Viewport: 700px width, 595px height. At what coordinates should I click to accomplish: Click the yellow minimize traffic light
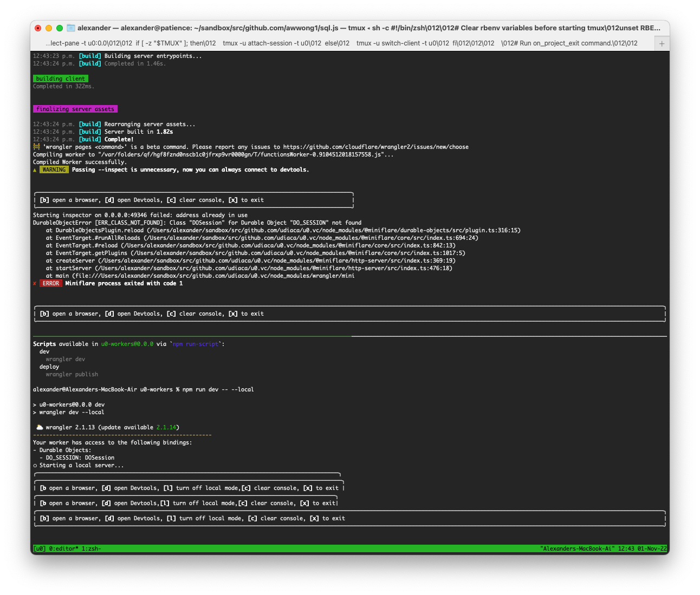(x=49, y=28)
